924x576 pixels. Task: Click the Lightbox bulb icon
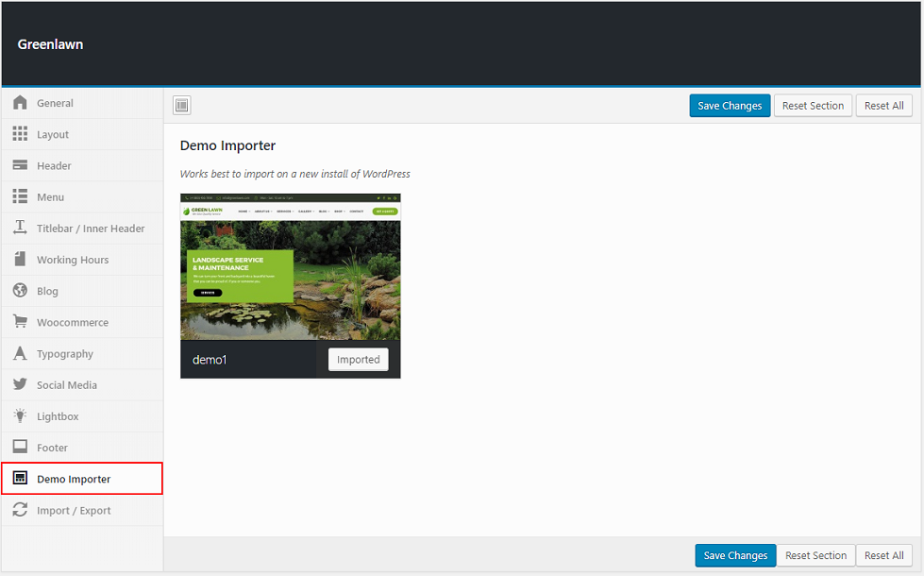point(20,416)
